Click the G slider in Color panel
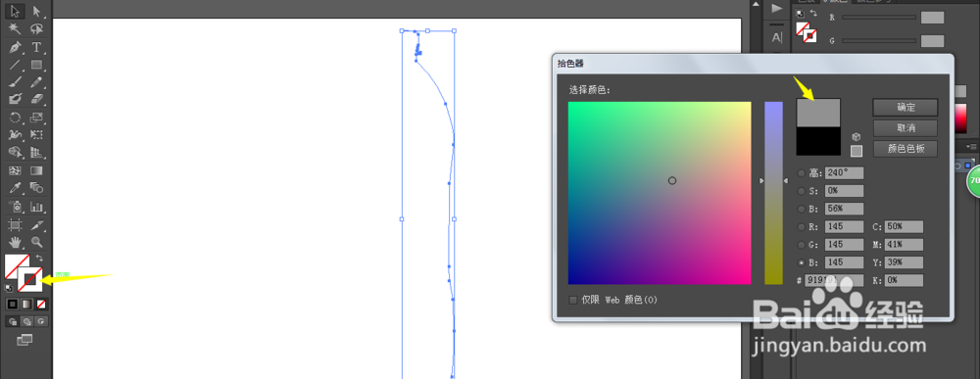This screenshot has height=379, width=980. 878,40
